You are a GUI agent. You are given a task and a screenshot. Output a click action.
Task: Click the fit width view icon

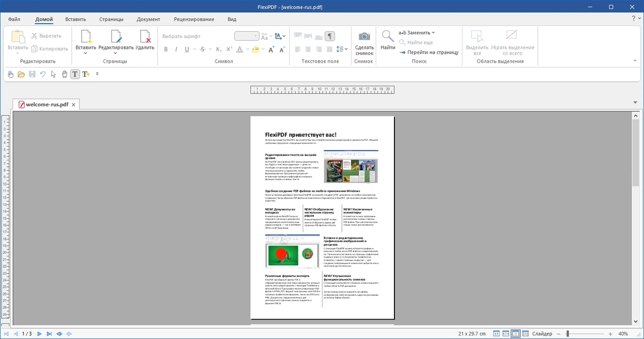coord(506,334)
